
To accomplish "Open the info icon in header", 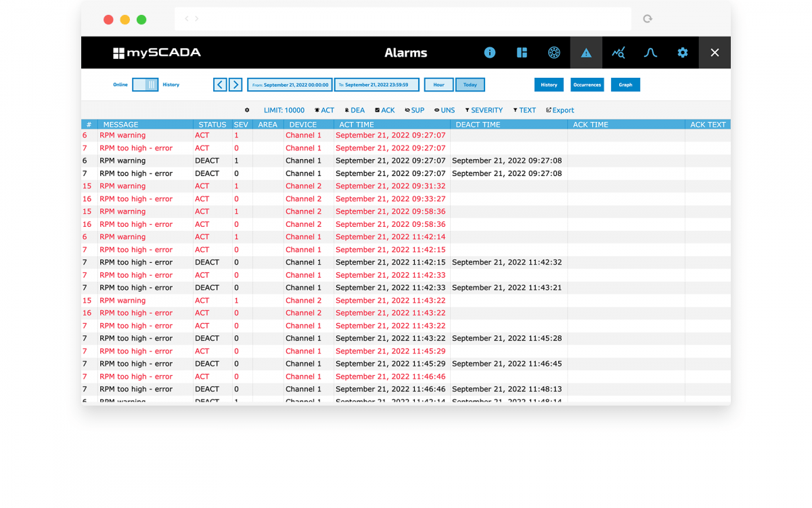I will 490,53.
